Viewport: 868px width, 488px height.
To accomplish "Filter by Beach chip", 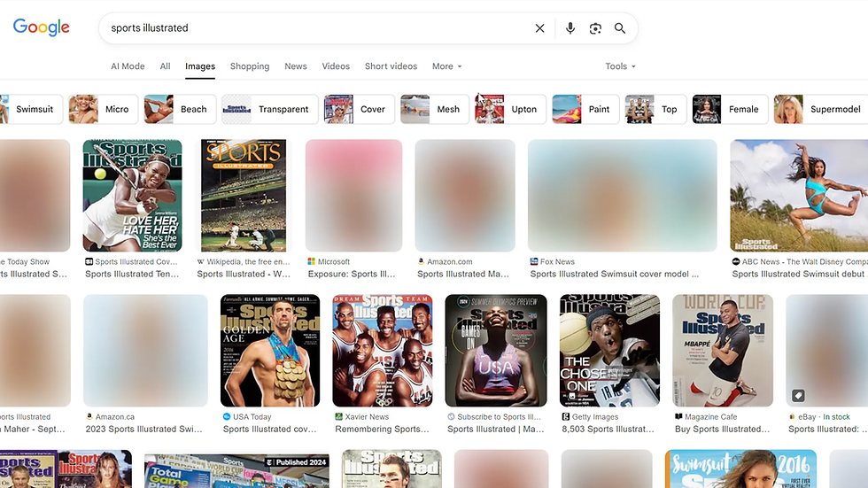I will [x=179, y=109].
